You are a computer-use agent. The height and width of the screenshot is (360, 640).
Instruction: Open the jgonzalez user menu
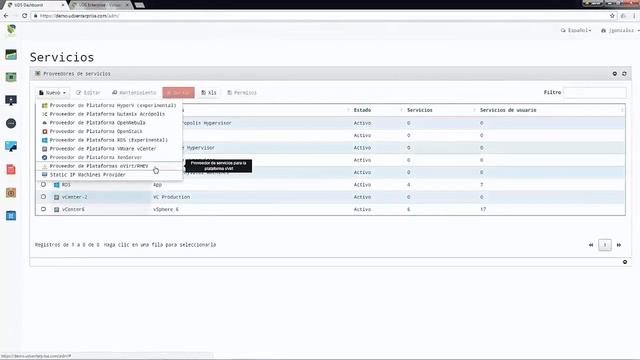620,30
